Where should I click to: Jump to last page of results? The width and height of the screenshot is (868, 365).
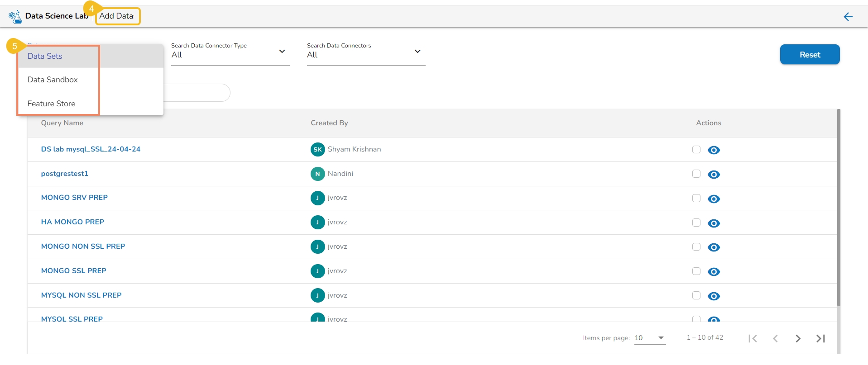pyautogui.click(x=820, y=338)
